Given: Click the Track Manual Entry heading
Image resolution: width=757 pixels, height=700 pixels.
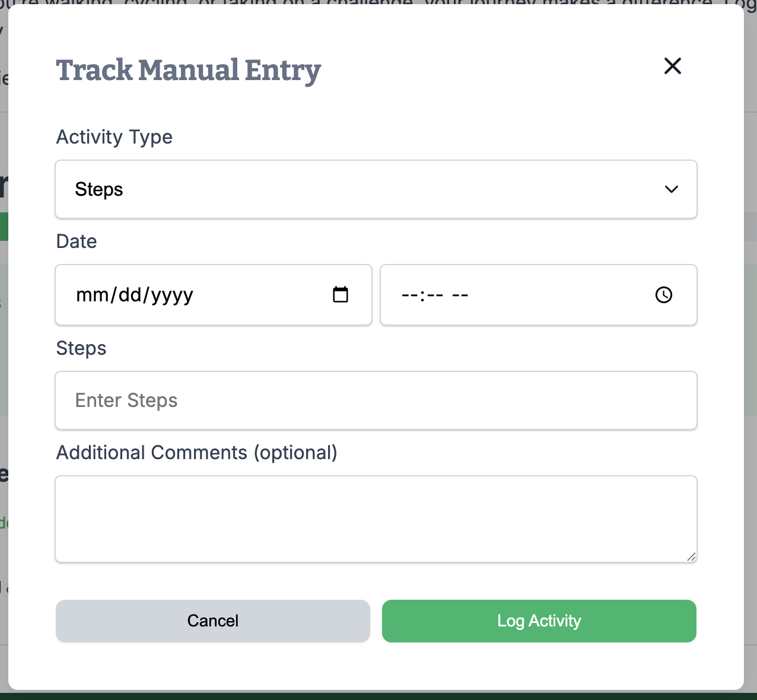Looking at the screenshot, I should click(x=189, y=71).
